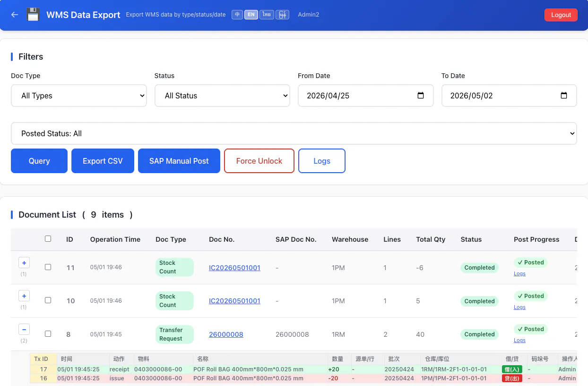Open Logs link for row 11

pyautogui.click(x=519, y=274)
